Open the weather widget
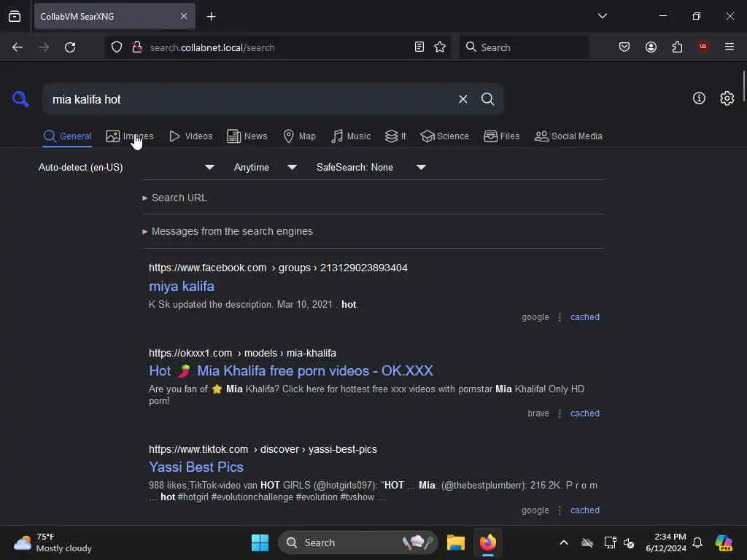 (x=53, y=542)
